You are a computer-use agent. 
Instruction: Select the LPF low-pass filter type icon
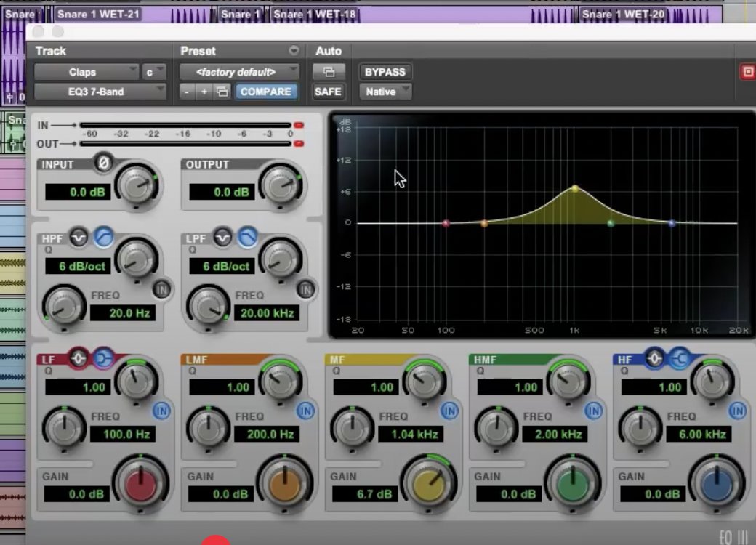pyautogui.click(x=247, y=237)
